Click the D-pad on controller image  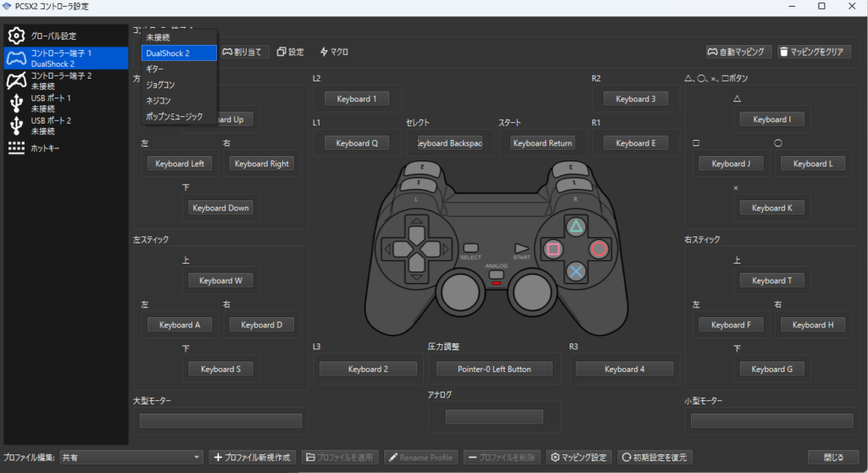pyautogui.click(x=416, y=248)
